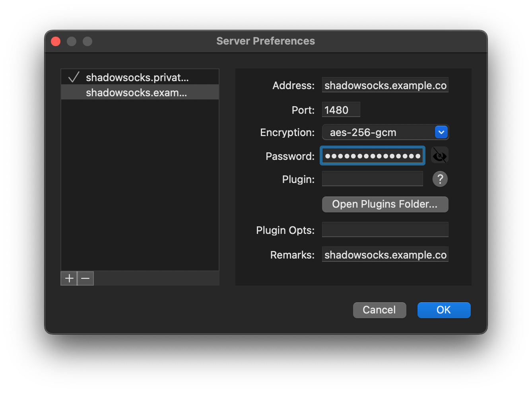Focus the Password field
Screen dimensions: 532x393
(x=372, y=156)
